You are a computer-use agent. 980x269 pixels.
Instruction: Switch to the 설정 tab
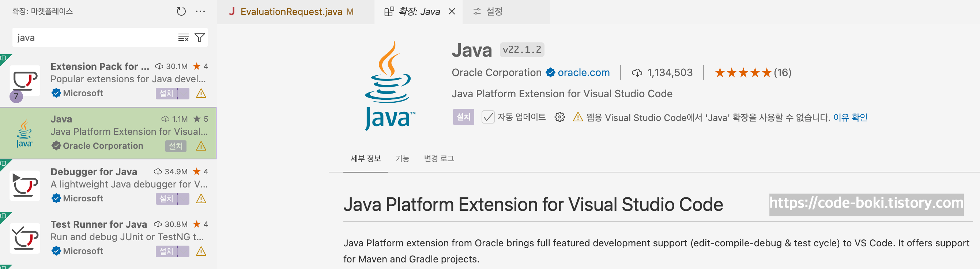(506, 12)
